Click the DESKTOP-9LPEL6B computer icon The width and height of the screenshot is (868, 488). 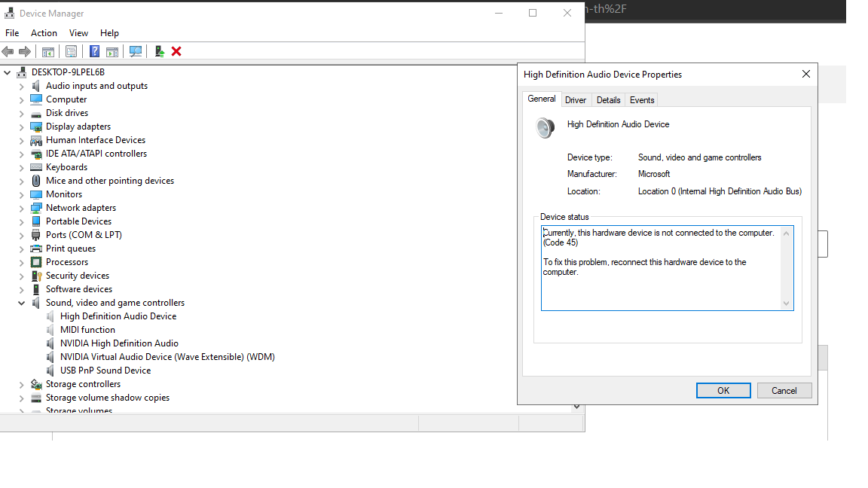point(22,72)
